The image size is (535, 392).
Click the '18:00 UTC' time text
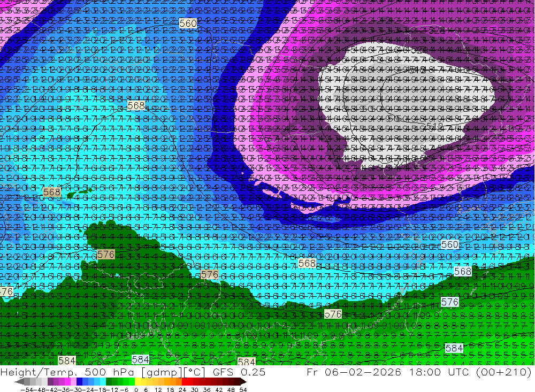440,372
